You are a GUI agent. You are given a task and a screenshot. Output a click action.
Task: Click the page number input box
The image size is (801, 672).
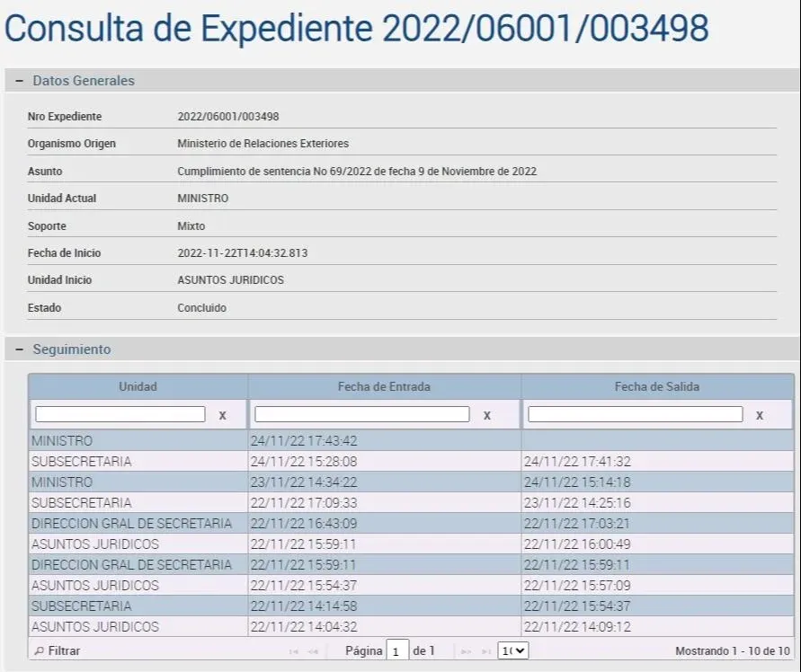tap(397, 650)
